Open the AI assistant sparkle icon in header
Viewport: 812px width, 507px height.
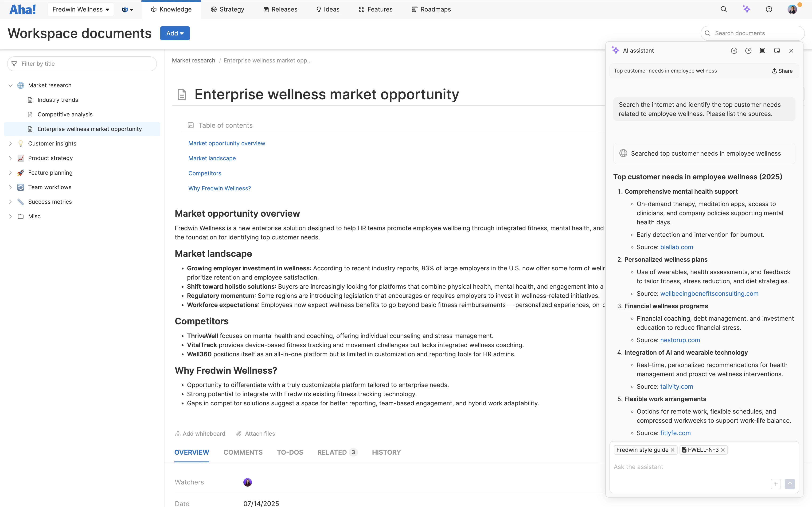click(x=746, y=9)
